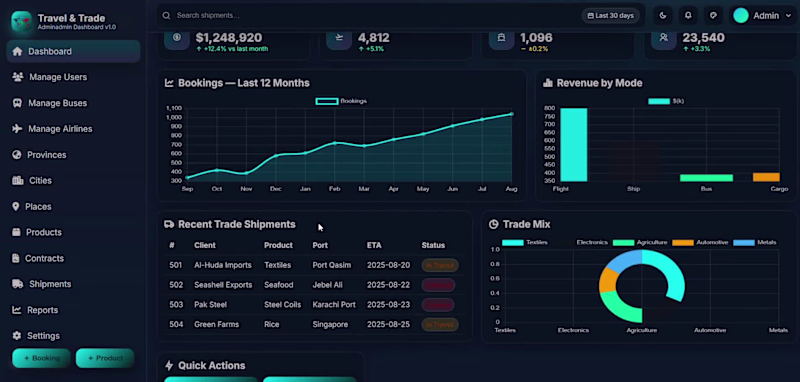Screen dimensions: 800x382
Task: Click the line chart icon beside Bookings title
Action: pyautogui.click(x=169, y=83)
